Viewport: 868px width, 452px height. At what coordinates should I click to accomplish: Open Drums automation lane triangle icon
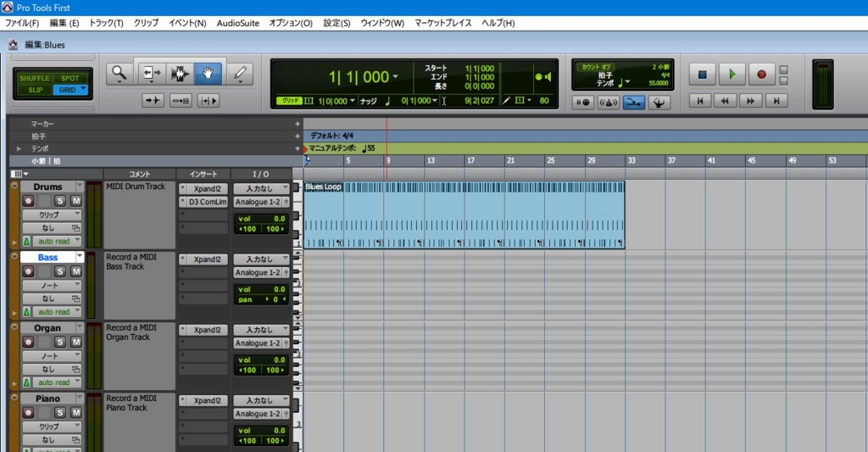pos(14,243)
